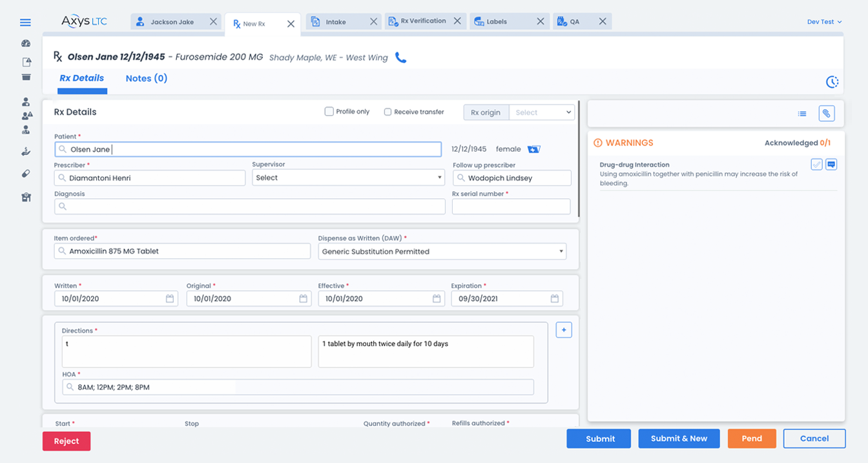Expand the Supervisor dropdown
The height and width of the screenshot is (463, 868).
coord(349,178)
